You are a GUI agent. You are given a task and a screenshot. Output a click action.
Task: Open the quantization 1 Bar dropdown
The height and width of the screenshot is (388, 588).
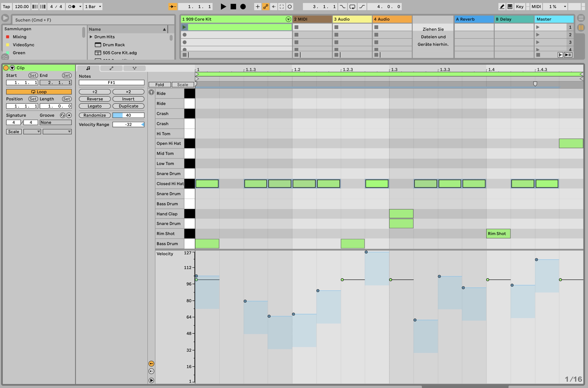93,7
